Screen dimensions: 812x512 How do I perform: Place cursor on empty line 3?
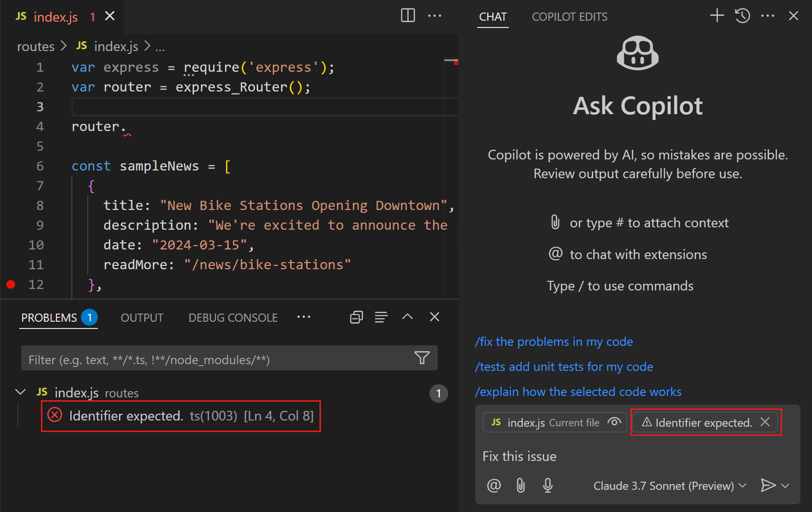tap(264, 107)
